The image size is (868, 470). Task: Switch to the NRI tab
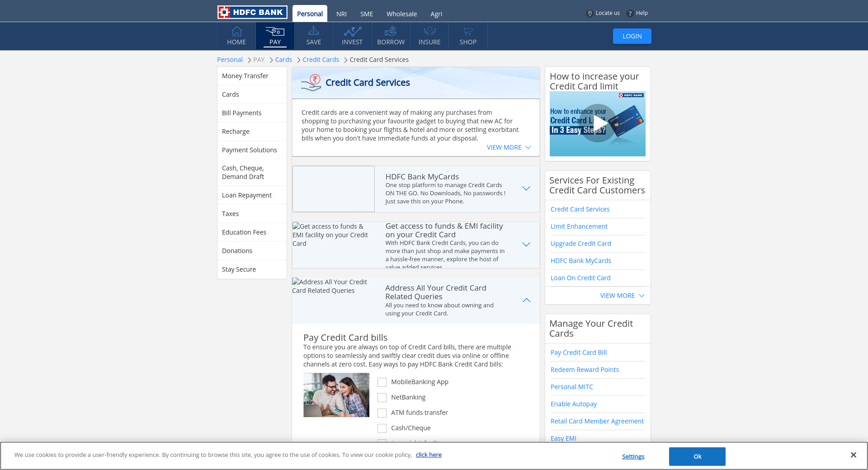point(341,14)
